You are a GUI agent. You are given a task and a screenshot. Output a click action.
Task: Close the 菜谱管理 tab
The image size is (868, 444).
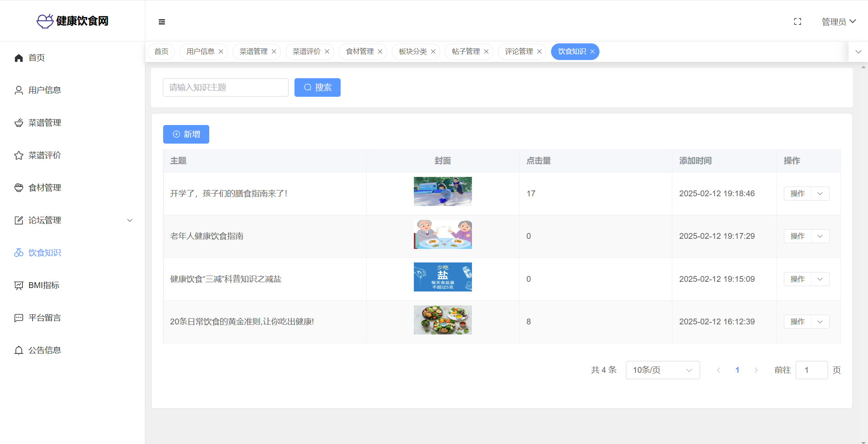(274, 51)
